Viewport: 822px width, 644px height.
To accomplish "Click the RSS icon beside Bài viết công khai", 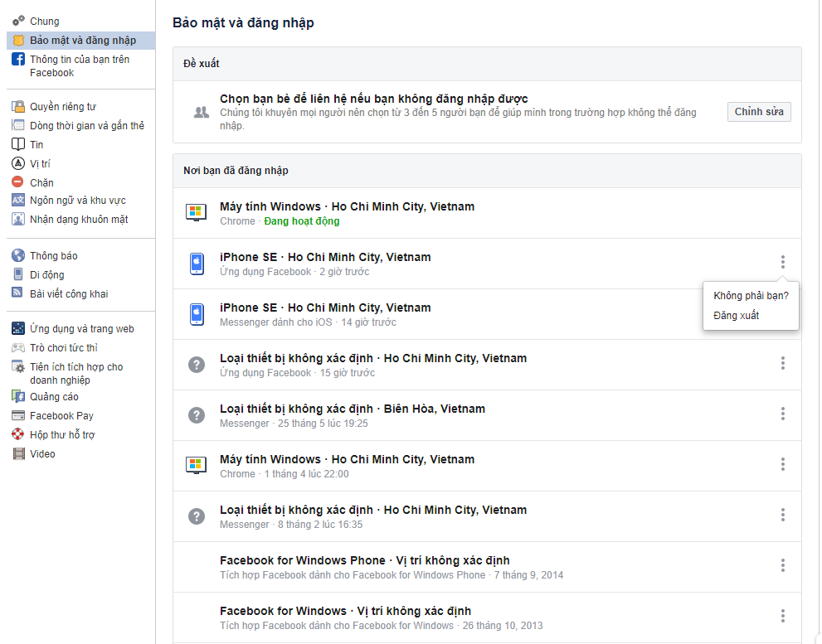I will click(x=17, y=293).
